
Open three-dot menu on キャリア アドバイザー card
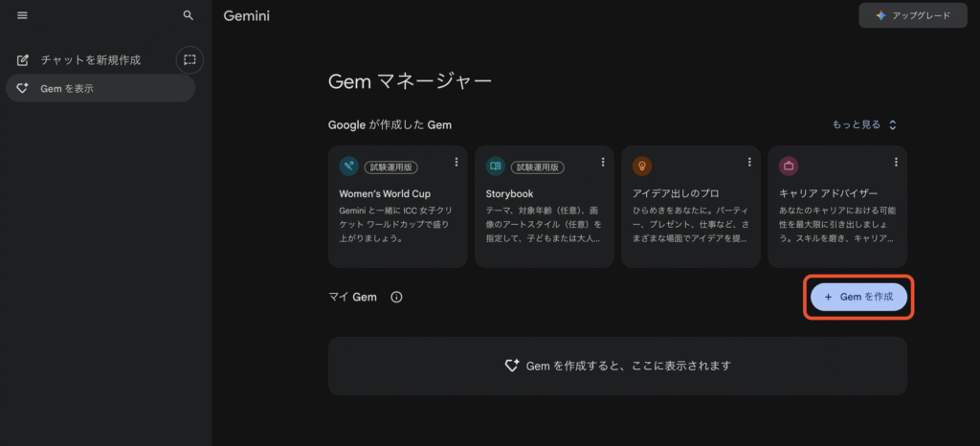point(896,162)
